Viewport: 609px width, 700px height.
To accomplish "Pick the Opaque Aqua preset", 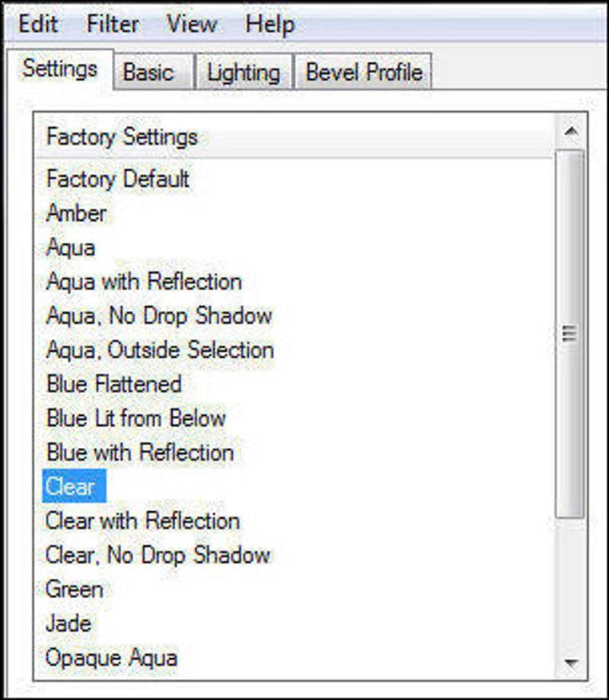I will click(111, 657).
